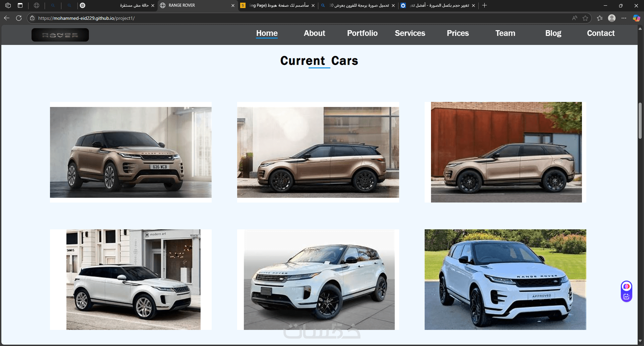Image resolution: width=644 pixels, height=346 pixels.
Task: Open the tab actions menu icon
Action: 20,5
